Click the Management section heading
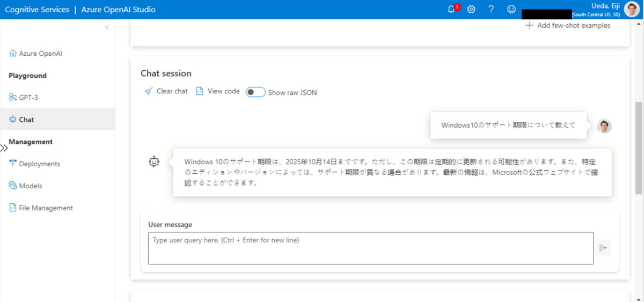The height and width of the screenshot is (302, 644). [x=31, y=142]
